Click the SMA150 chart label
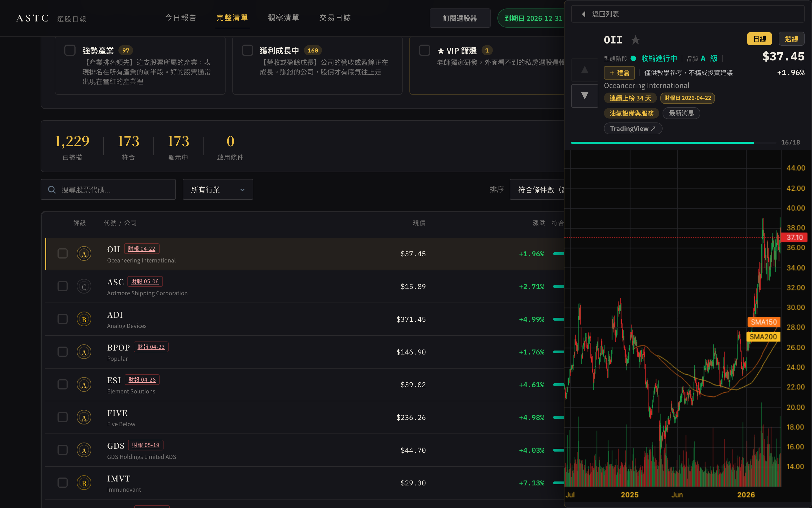The width and height of the screenshot is (812, 508). (764, 322)
